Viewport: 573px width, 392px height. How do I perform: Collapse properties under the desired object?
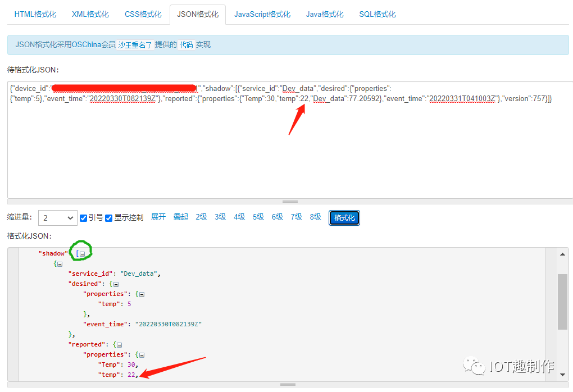coord(141,294)
